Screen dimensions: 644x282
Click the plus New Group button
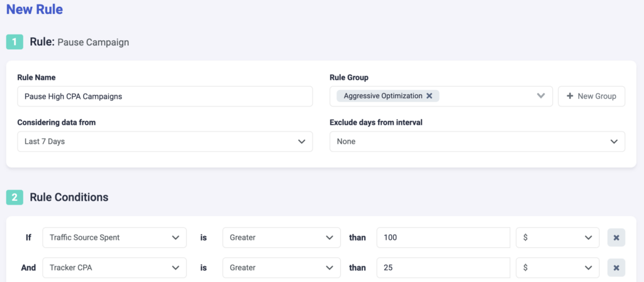(x=591, y=96)
